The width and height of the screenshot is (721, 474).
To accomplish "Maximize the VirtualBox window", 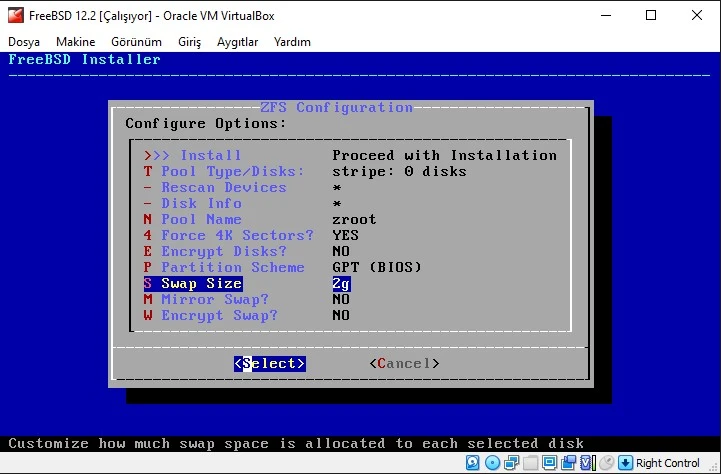I will coord(651,15).
